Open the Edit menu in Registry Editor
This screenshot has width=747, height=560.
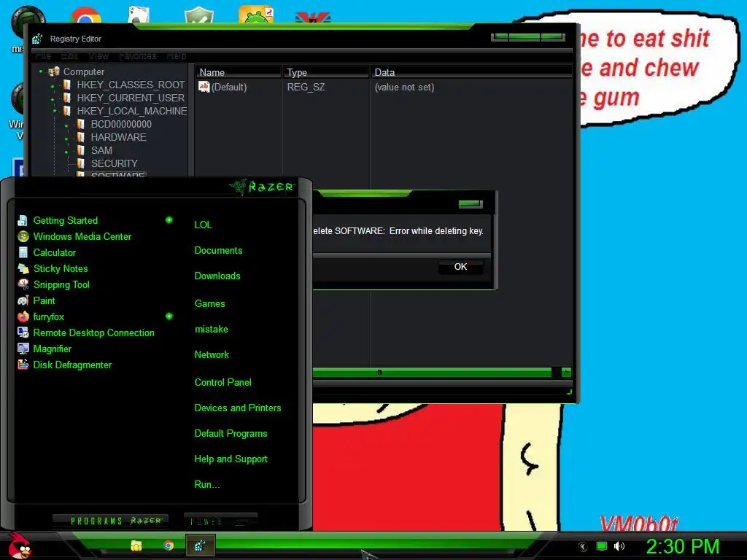[69, 55]
